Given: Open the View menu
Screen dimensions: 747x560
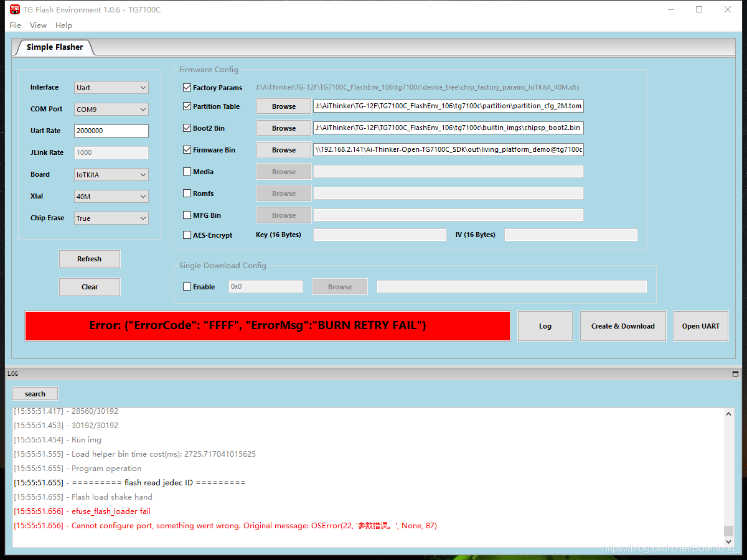Looking at the screenshot, I should pos(38,26).
